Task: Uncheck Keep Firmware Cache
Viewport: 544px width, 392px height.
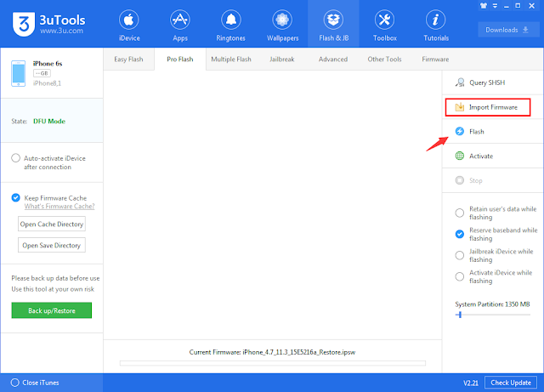Action: click(15, 197)
